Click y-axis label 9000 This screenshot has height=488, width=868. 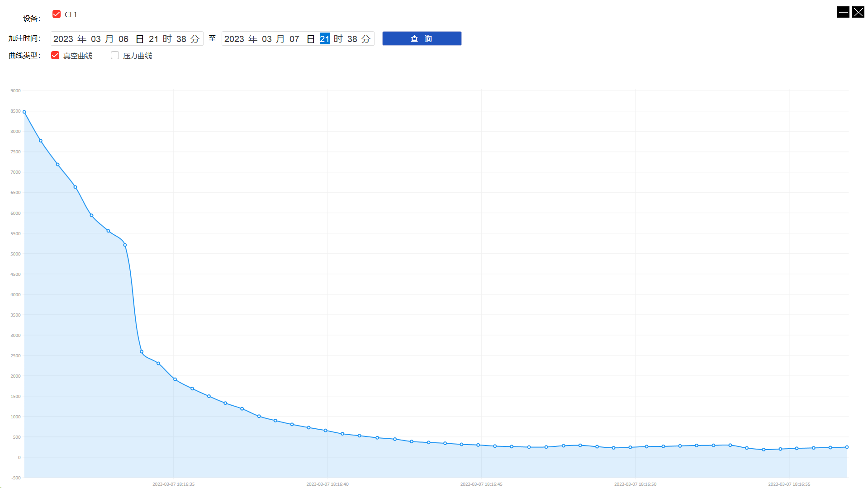[16, 90]
